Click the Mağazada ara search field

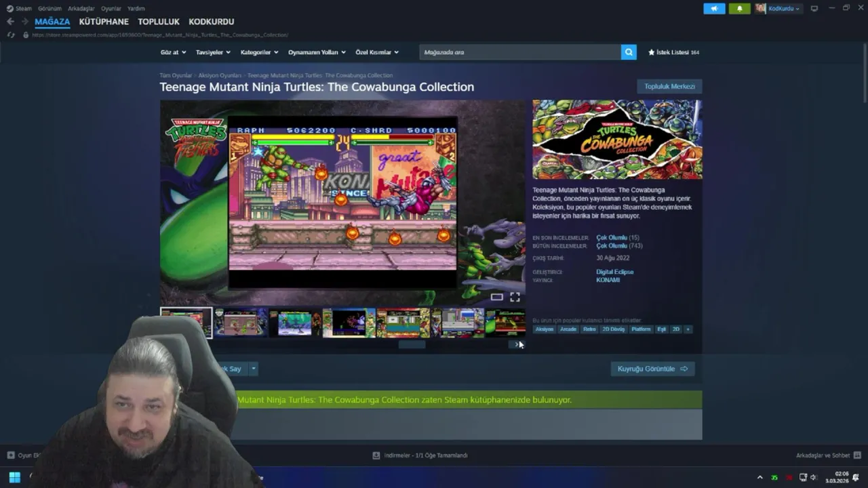click(x=520, y=52)
